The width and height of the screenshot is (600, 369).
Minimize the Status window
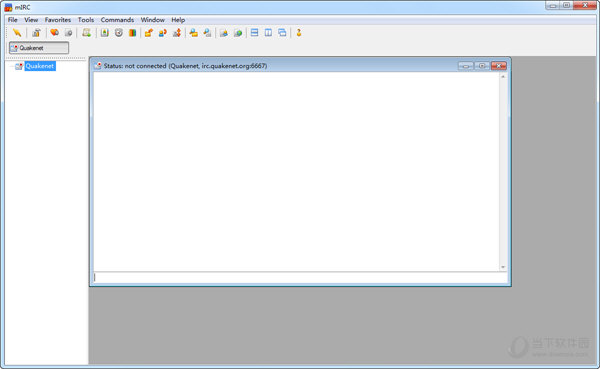(466, 66)
